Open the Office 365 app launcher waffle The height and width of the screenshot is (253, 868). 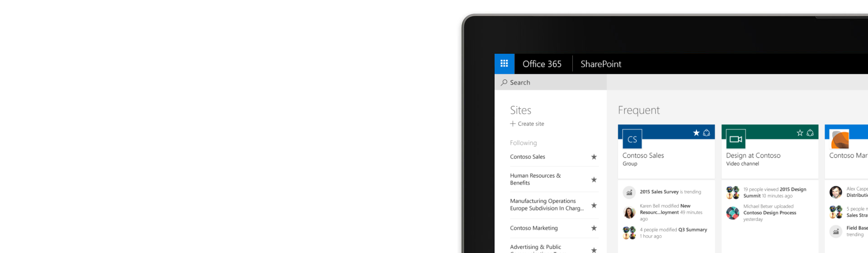coord(504,64)
